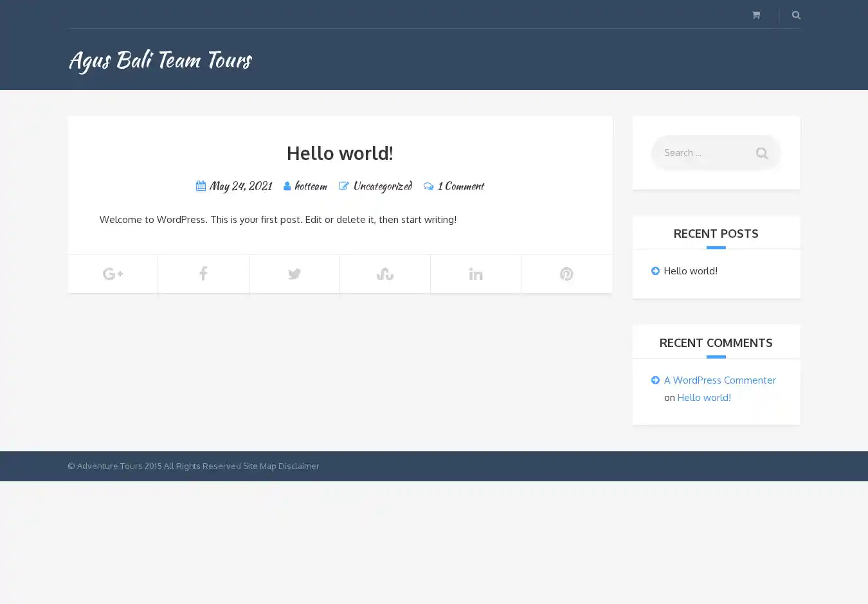Click the header search magnifier icon
Screen dimensions: 868x604
(x=796, y=15)
